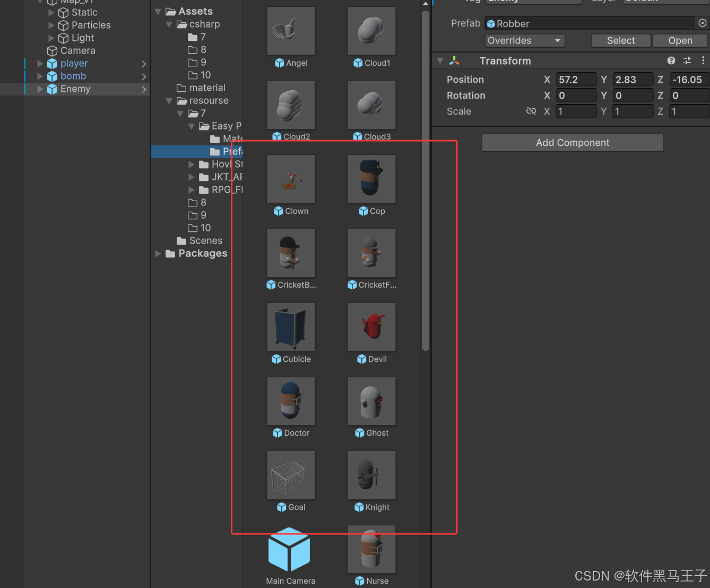Expand the JKT_AR folder
The image size is (710, 588).
192,177
